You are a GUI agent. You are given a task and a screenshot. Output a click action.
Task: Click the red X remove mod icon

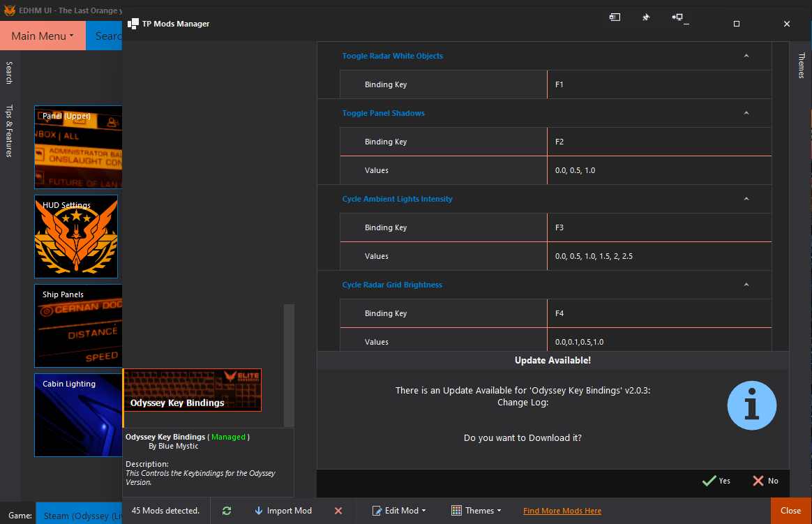338,511
